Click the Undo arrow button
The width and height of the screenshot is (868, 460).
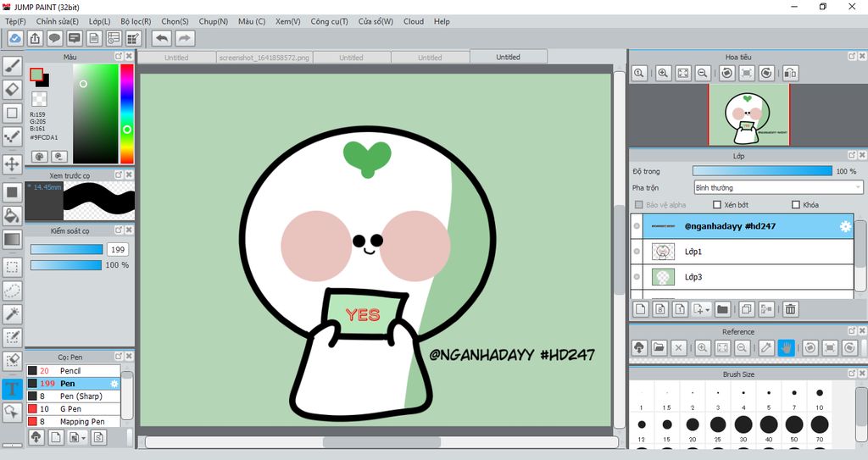click(162, 38)
